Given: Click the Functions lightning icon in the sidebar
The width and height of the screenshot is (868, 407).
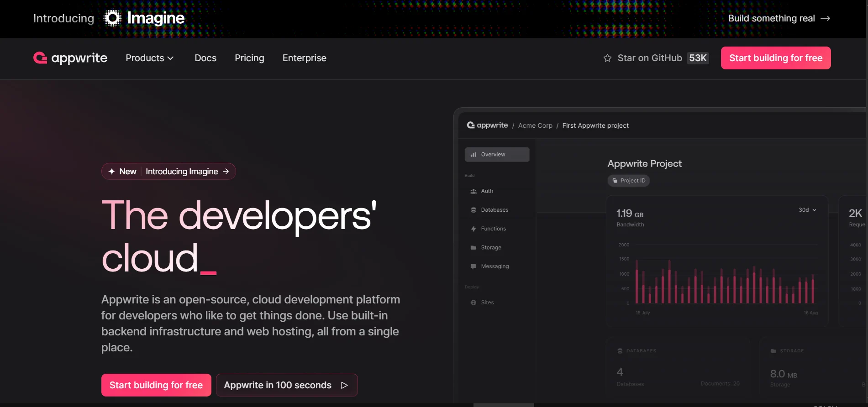Looking at the screenshot, I should 473,229.
